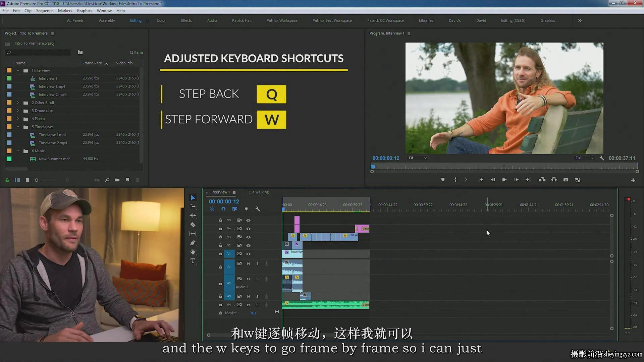
Task: Collapse the 5 Timelapses bin
Action: pos(18,127)
